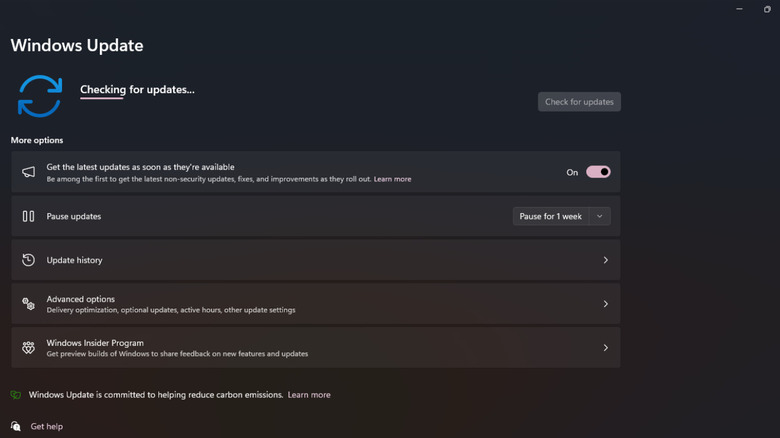Open Learn more link about latest updates
This screenshot has height=438, width=780.
click(x=392, y=179)
